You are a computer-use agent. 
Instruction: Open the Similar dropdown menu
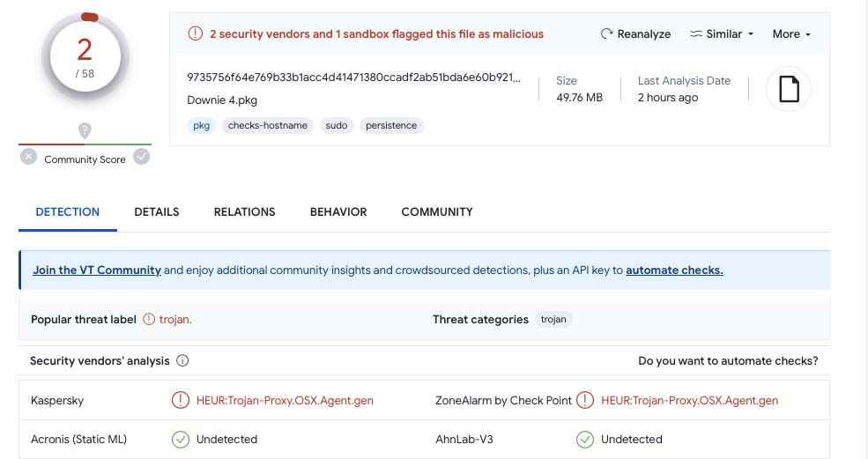722,34
